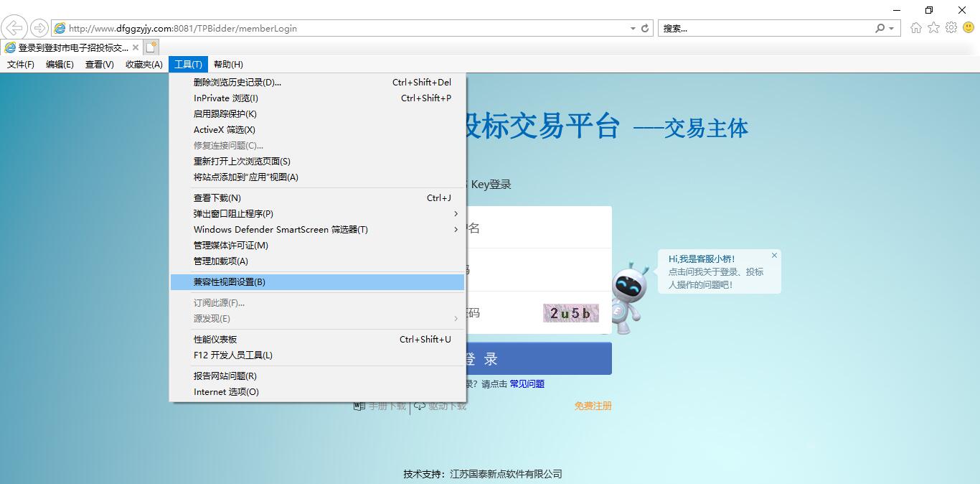
Task: Refresh the page using the reload icon
Action: pos(645,29)
